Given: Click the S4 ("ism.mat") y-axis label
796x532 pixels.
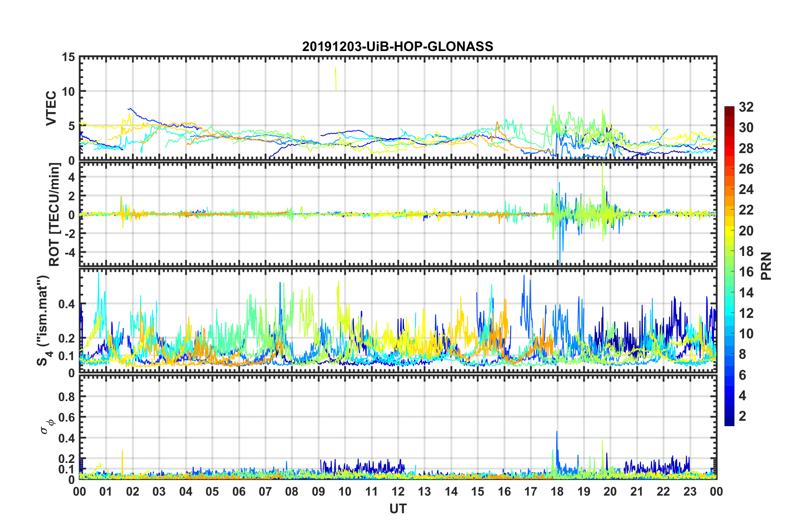Looking at the screenshot, I should tap(44, 320).
